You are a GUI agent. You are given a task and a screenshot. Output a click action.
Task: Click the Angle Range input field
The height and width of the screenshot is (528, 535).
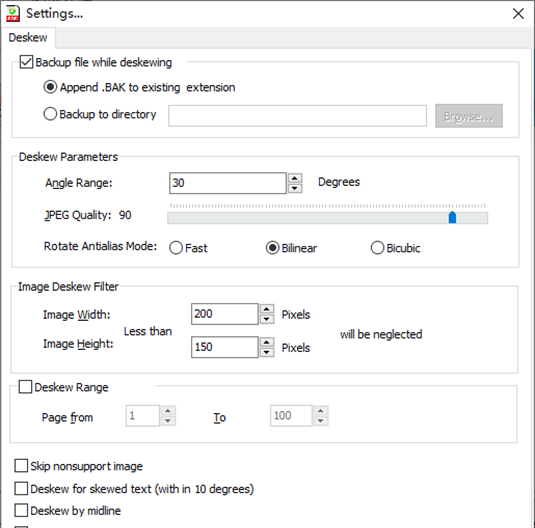(228, 183)
